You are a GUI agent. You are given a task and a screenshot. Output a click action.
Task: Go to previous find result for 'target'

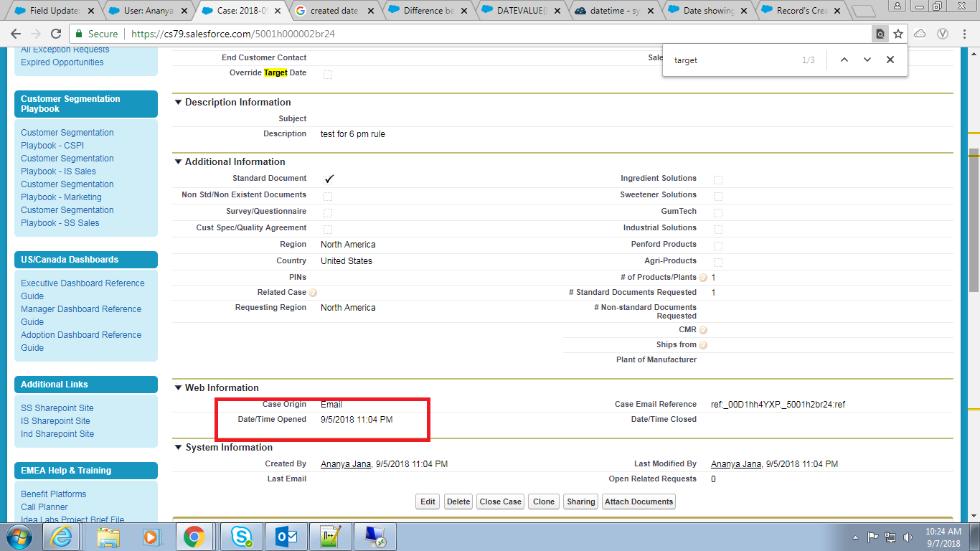click(844, 60)
